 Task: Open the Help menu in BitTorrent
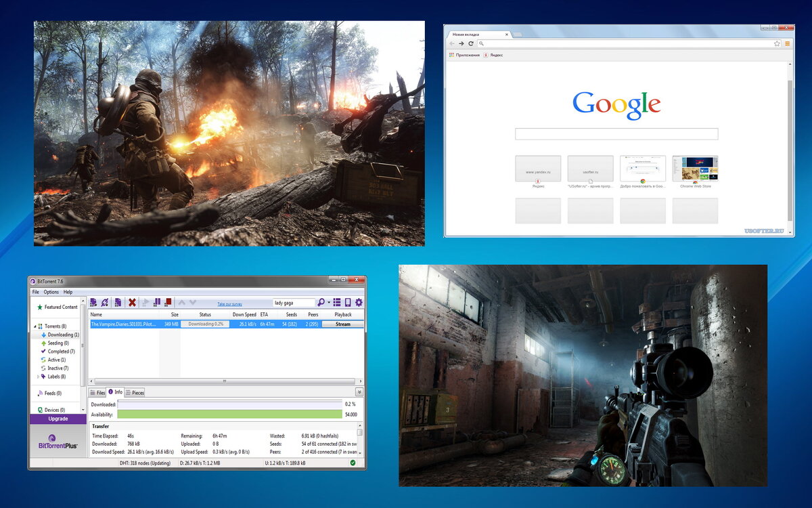click(68, 292)
